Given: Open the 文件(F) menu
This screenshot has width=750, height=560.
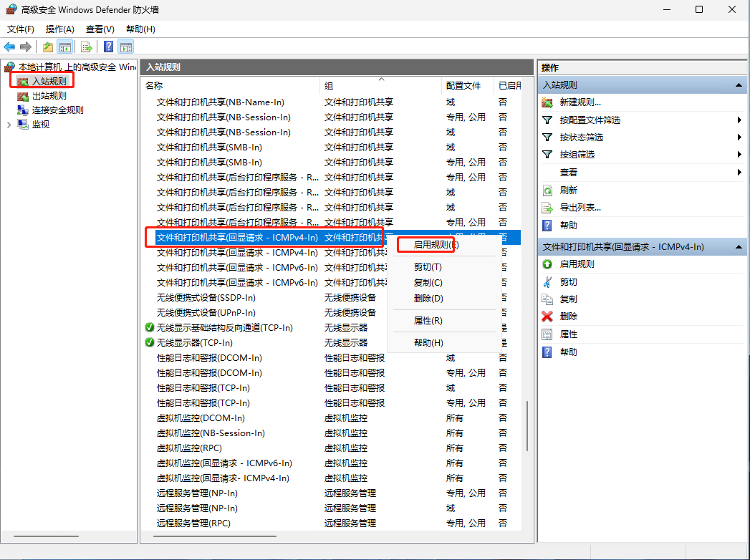Looking at the screenshot, I should tap(21, 29).
